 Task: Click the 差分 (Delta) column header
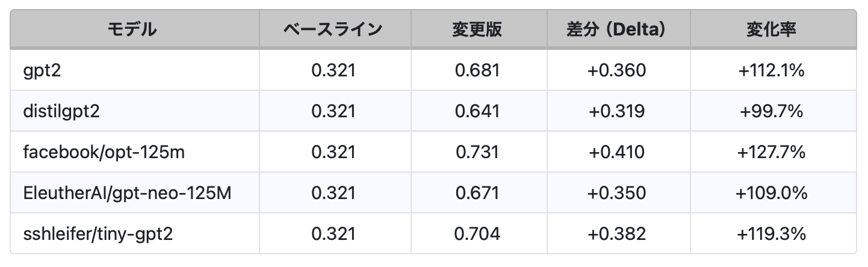click(x=616, y=29)
